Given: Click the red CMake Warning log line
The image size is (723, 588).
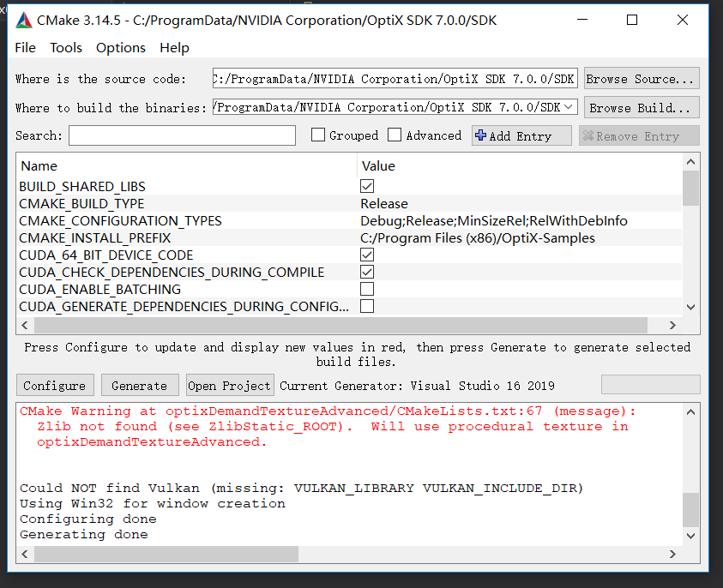Looking at the screenshot, I should [x=328, y=411].
